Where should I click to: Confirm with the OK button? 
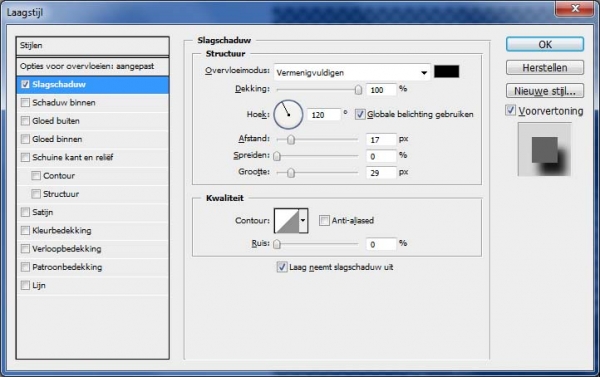(x=545, y=44)
